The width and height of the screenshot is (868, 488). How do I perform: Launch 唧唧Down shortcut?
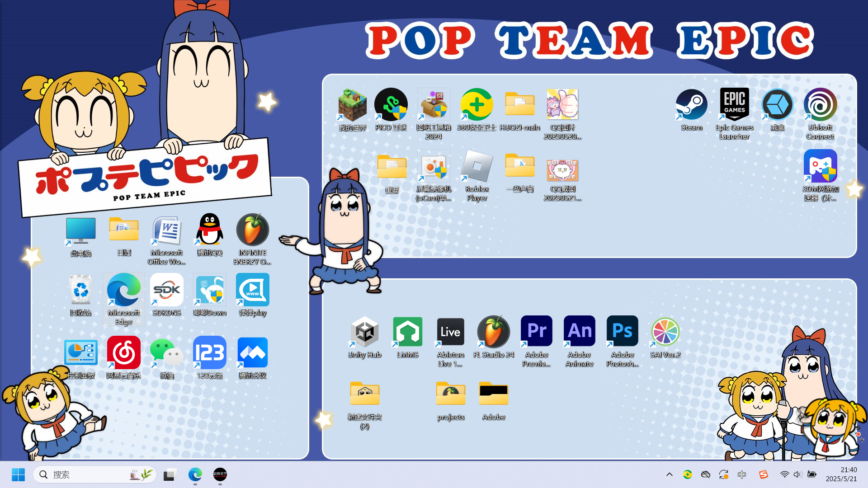[210, 295]
